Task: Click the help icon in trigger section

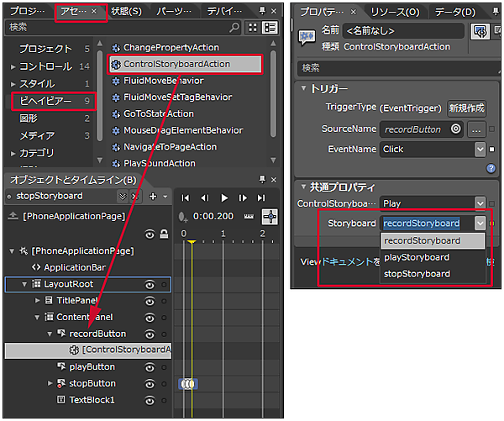Action: click(x=491, y=168)
